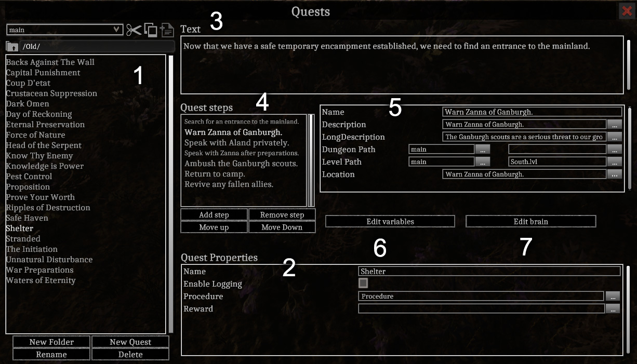Screen dimensions: 637x364
Task: Click Add step button
Action: click(214, 215)
